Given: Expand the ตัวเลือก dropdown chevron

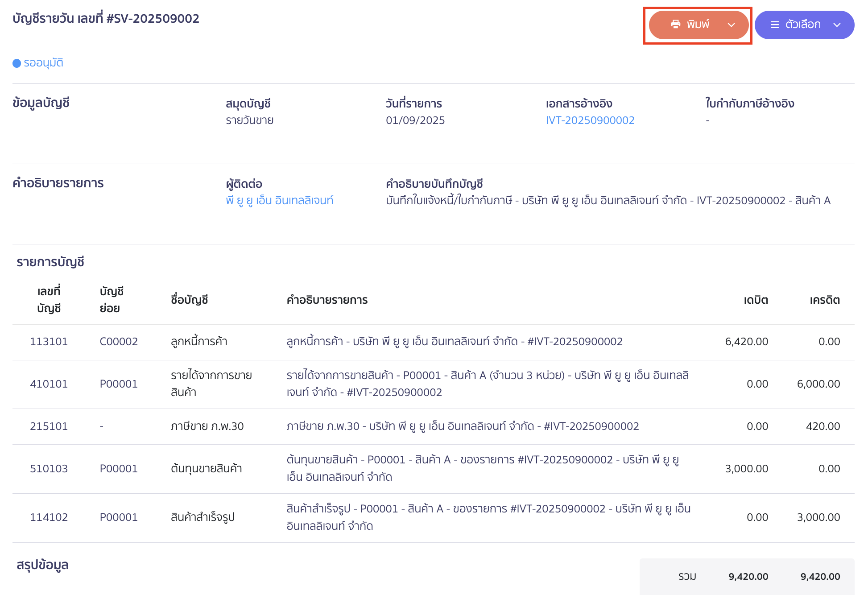Looking at the screenshot, I should click(x=837, y=25).
